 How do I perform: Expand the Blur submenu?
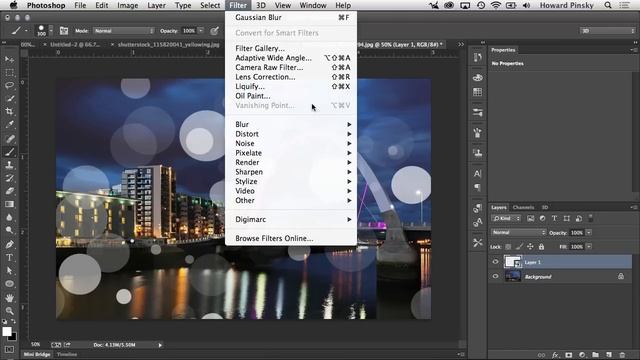[x=291, y=124]
